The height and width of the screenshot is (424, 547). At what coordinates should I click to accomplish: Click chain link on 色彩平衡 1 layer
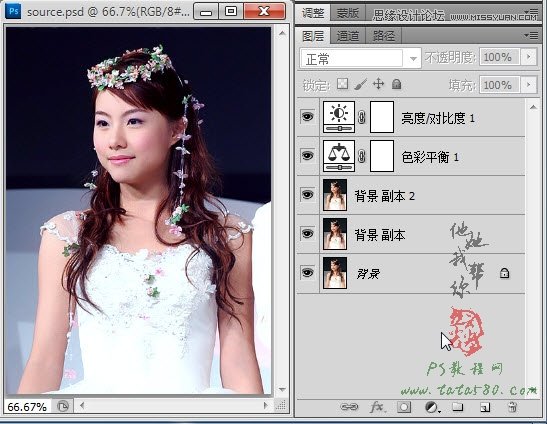[362, 156]
